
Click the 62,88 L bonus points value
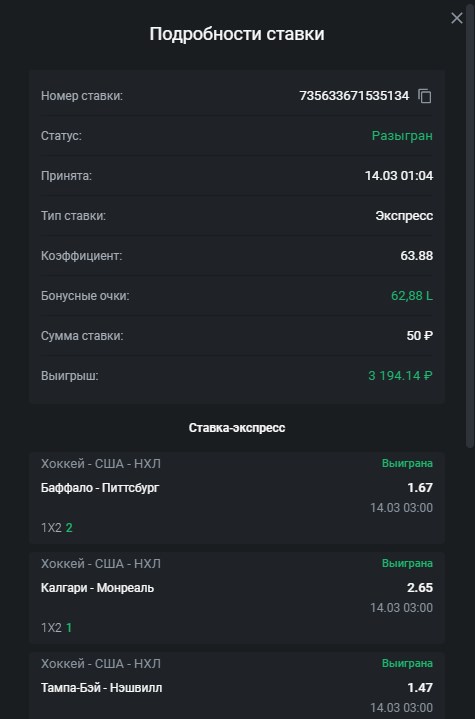[x=412, y=296]
